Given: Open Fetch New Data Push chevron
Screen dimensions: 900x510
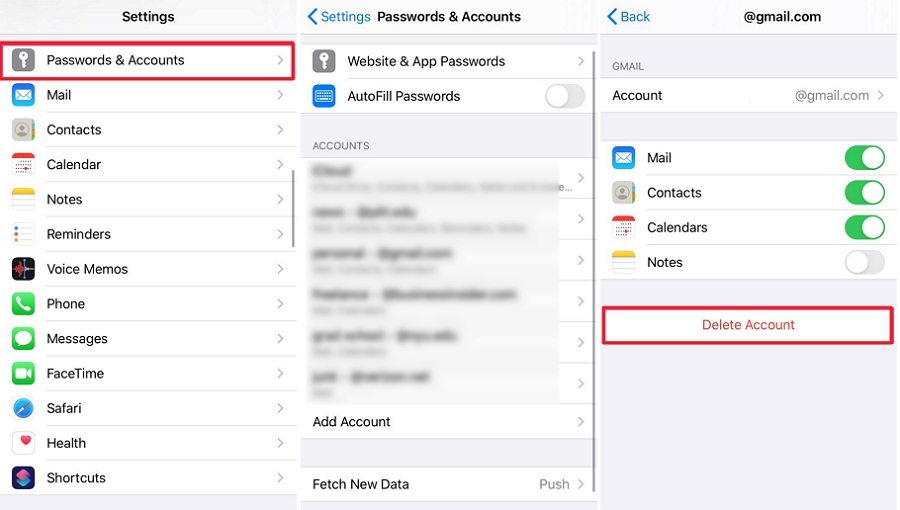Looking at the screenshot, I should (x=581, y=484).
